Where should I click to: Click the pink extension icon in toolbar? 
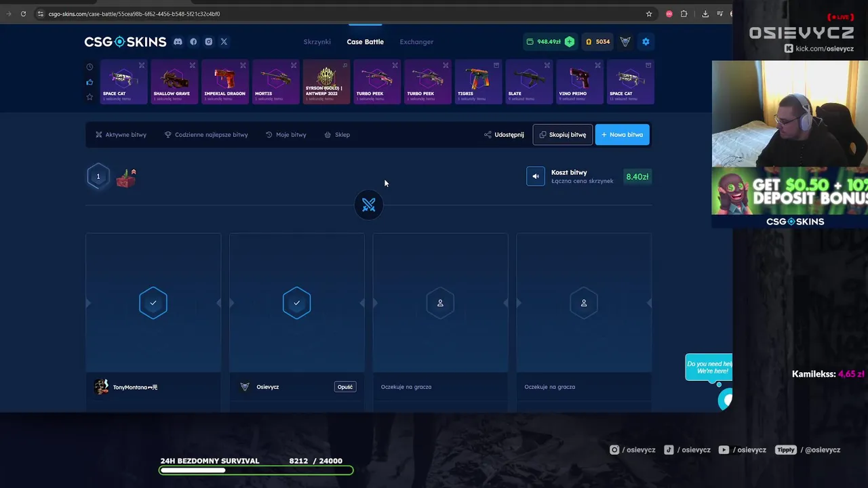[669, 14]
